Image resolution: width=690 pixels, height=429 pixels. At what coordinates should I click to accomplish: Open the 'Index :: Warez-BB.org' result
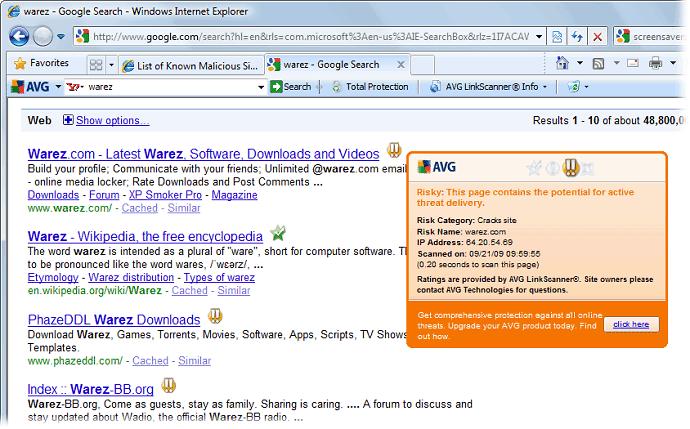coord(91,390)
